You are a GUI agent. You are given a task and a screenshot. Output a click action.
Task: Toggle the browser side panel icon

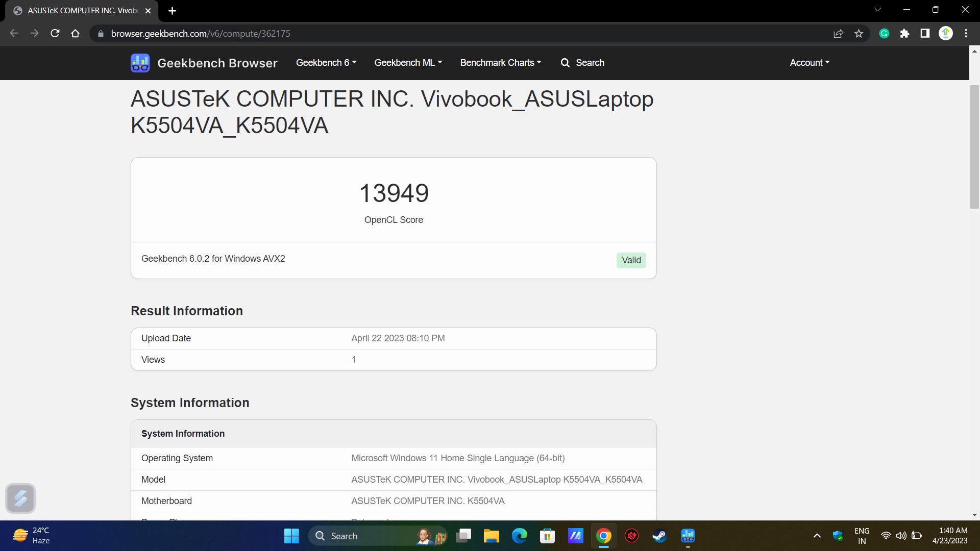click(925, 34)
